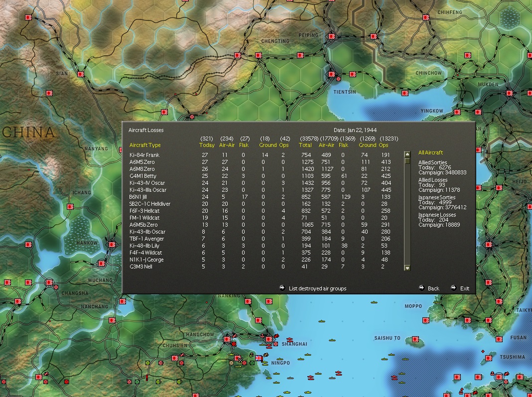
Task: Click the Air-Air header under (17709)
Action: pos(326,145)
